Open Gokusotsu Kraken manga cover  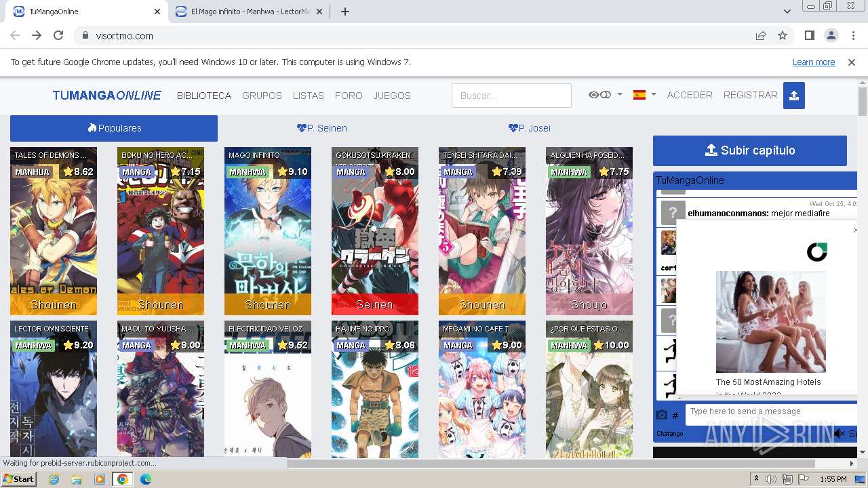(375, 231)
